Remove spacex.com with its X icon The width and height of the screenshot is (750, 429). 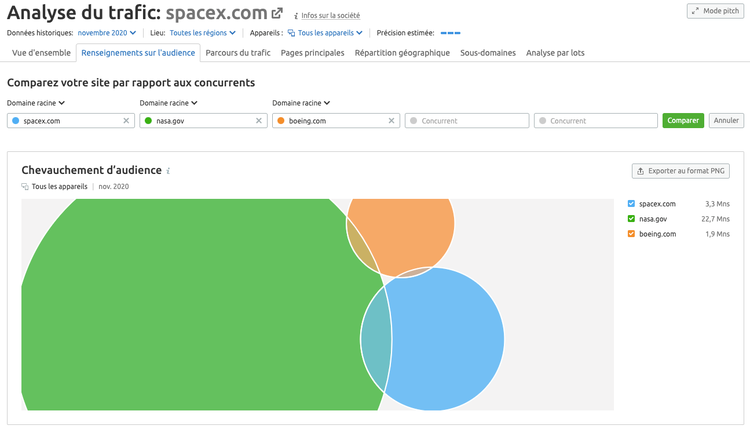(x=126, y=121)
